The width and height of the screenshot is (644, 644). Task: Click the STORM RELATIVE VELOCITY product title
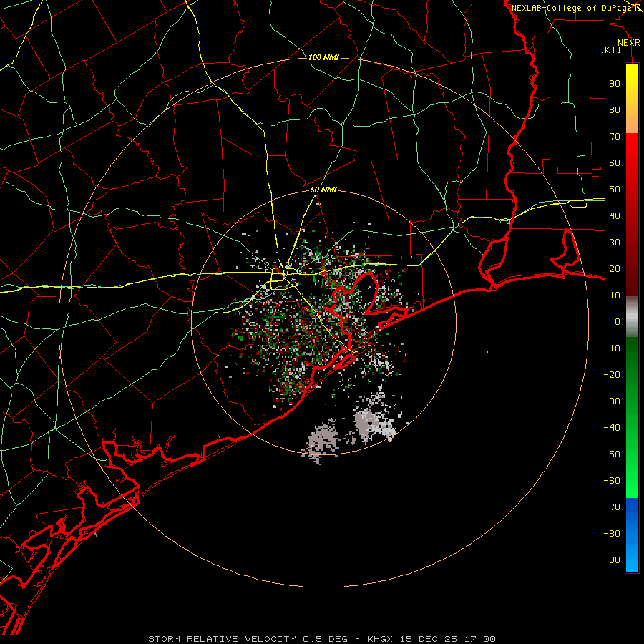222,639
